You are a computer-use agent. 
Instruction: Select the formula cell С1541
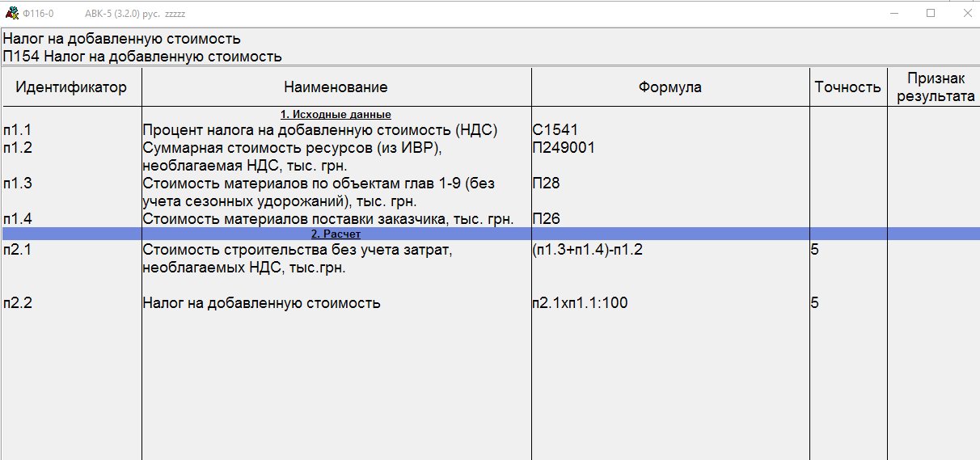(555, 129)
